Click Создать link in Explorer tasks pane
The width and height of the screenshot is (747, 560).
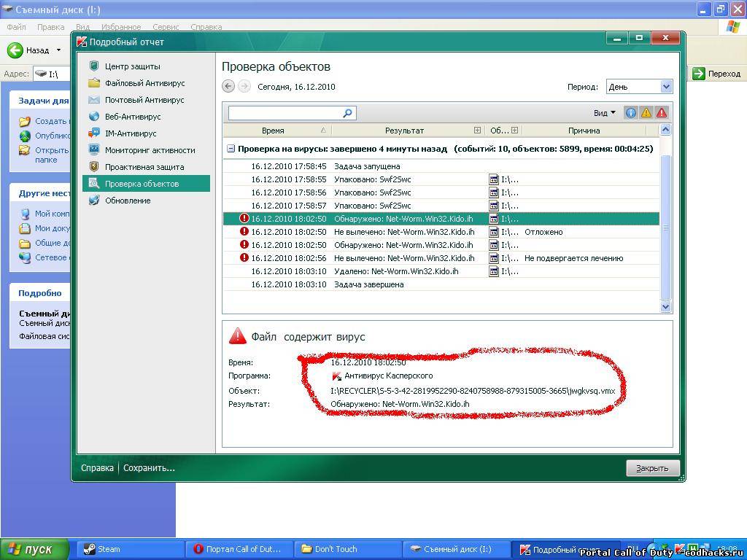tap(50, 121)
